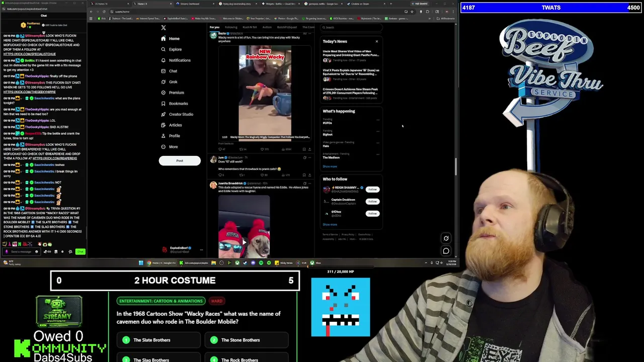Open Profile person icon

(x=163, y=136)
